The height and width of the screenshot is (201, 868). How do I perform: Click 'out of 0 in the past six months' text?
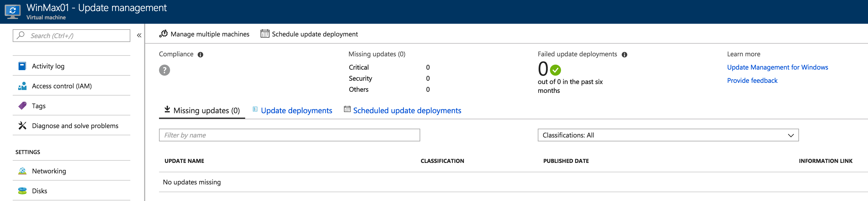pyautogui.click(x=570, y=86)
